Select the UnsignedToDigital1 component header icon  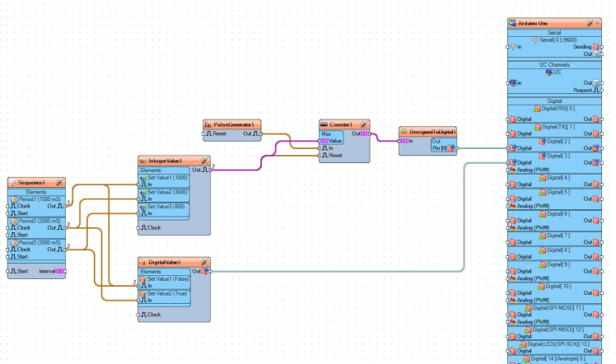click(x=404, y=132)
